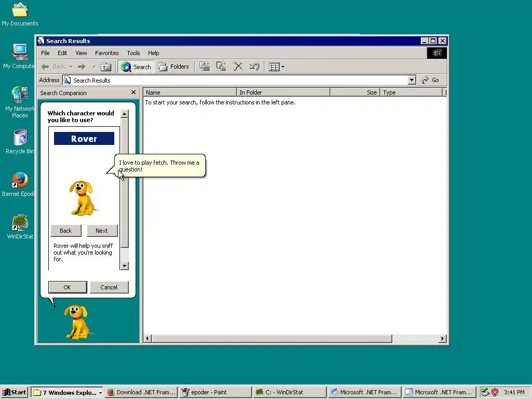
Task: Click the character list scroll up arrow
Action: pos(125,114)
